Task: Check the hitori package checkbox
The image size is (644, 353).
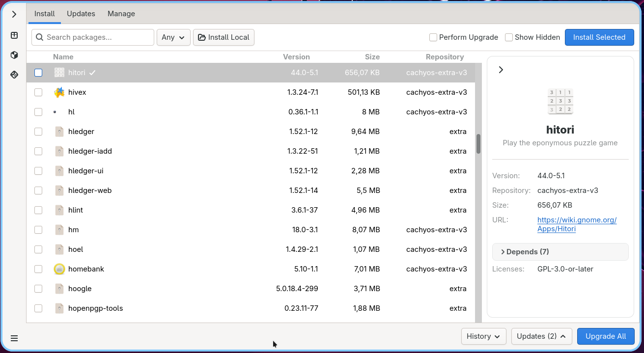Action: (38, 73)
